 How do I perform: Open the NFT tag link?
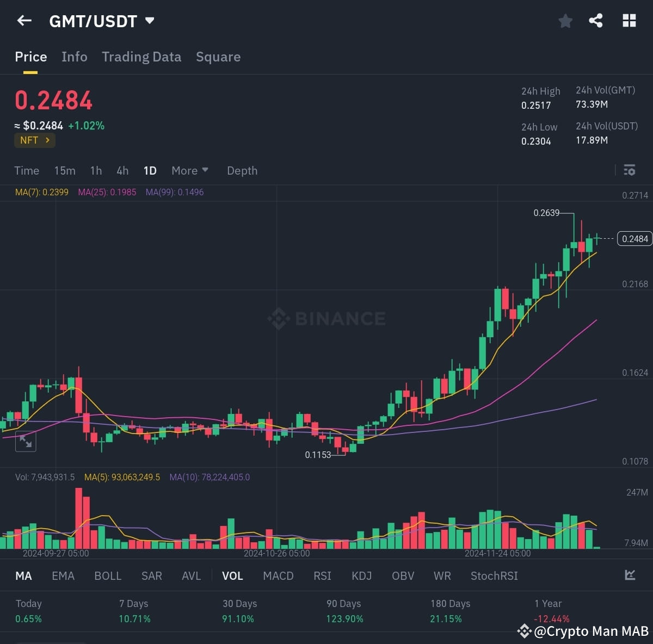pyautogui.click(x=34, y=140)
